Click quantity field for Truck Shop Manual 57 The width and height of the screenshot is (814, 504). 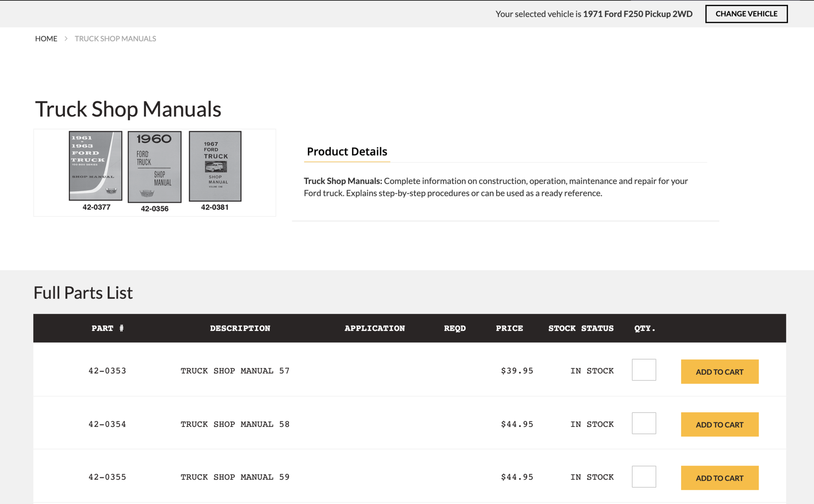[x=643, y=370]
